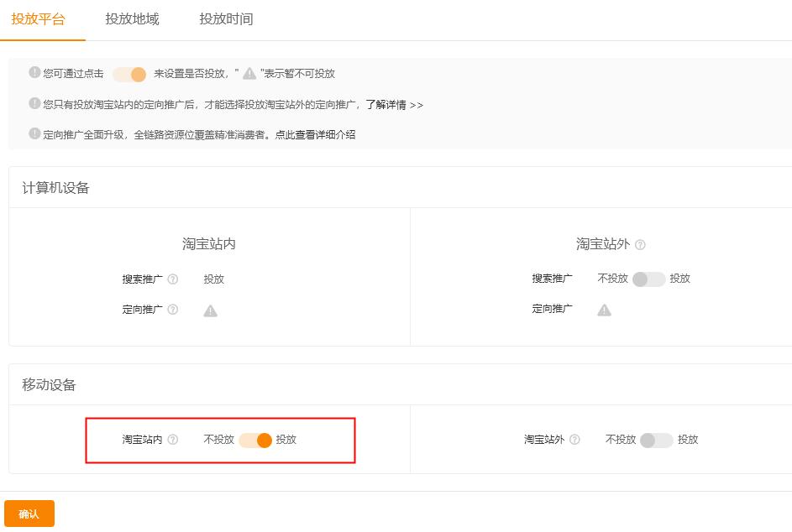Switch to the 投放地域 tab
This screenshot has height=532, width=792.
[131, 18]
